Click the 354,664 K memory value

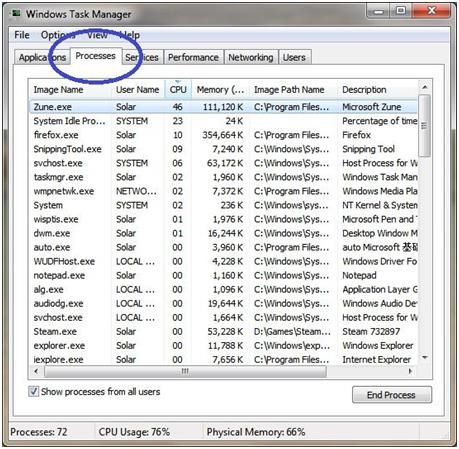click(223, 135)
